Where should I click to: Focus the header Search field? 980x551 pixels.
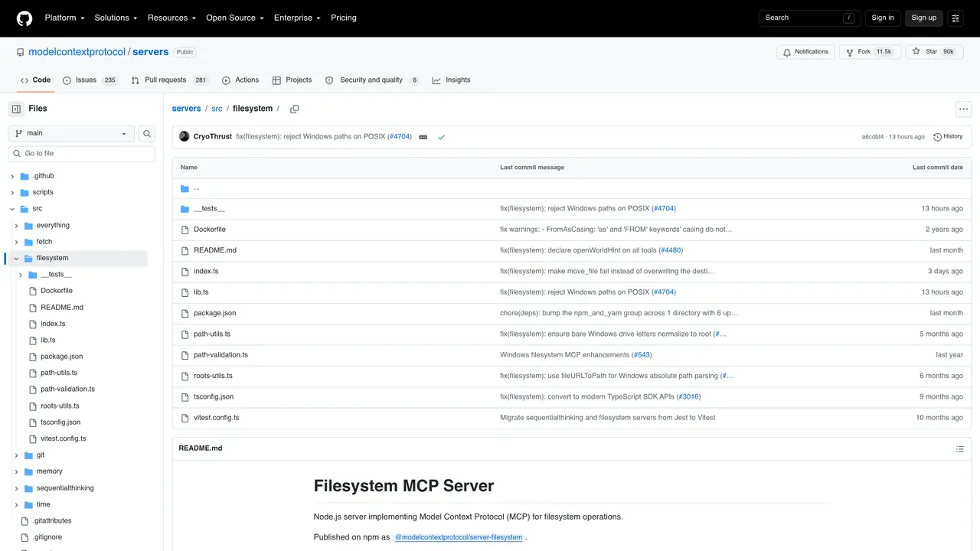coord(809,18)
